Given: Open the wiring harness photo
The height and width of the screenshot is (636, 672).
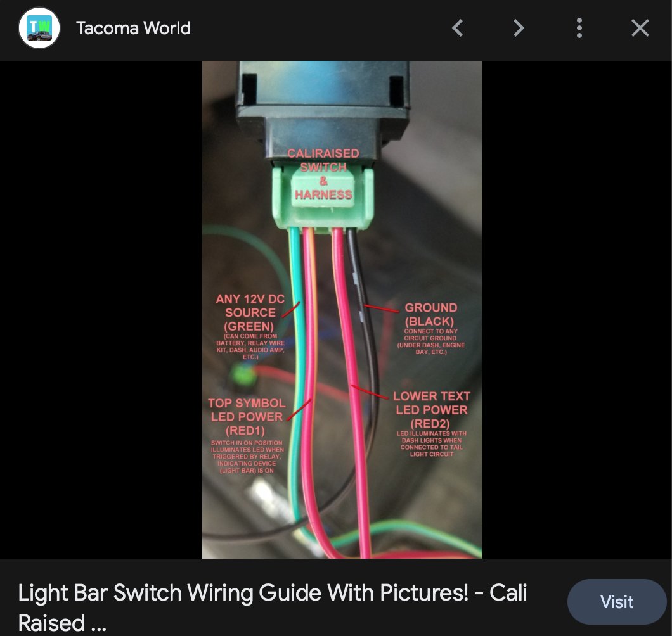Looking at the screenshot, I should (342, 310).
